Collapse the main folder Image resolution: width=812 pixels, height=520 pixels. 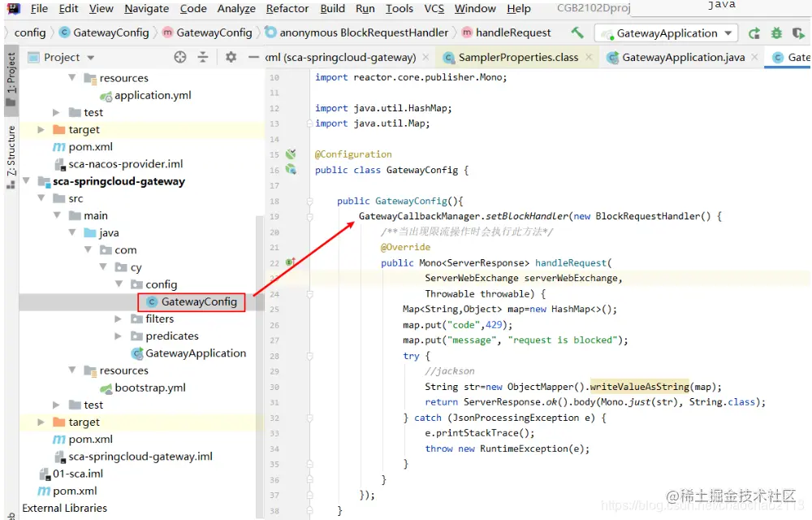(57, 215)
